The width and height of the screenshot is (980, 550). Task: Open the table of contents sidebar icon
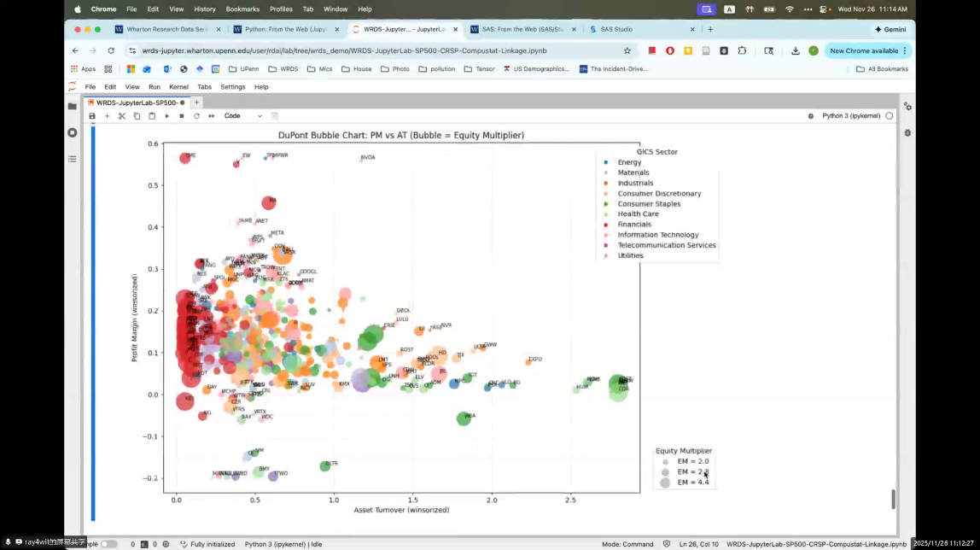pos(73,159)
